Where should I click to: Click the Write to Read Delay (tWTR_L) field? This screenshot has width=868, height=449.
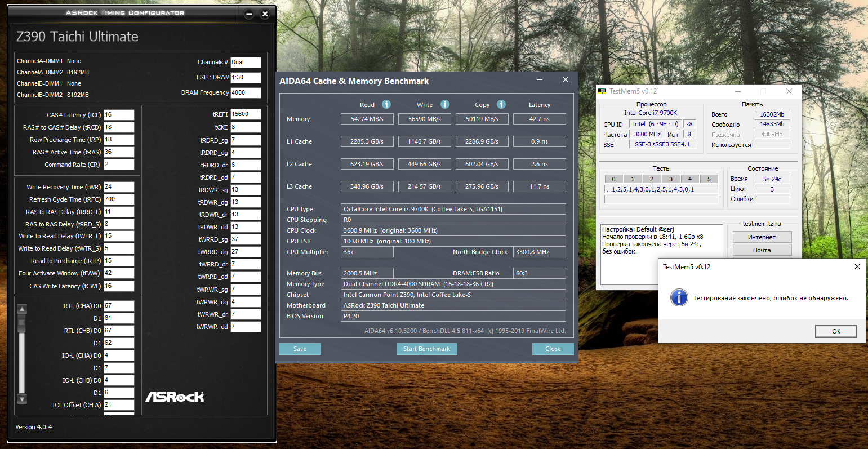coord(119,236)
